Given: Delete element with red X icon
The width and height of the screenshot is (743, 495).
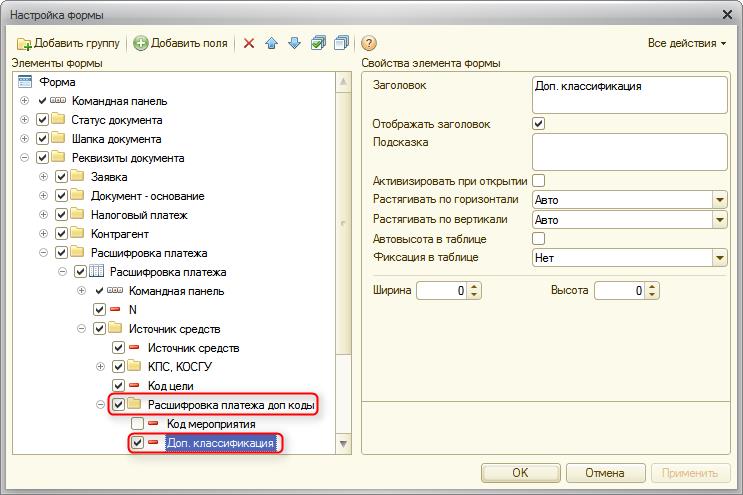Looking at the screenshot, I should pos(249,44).
